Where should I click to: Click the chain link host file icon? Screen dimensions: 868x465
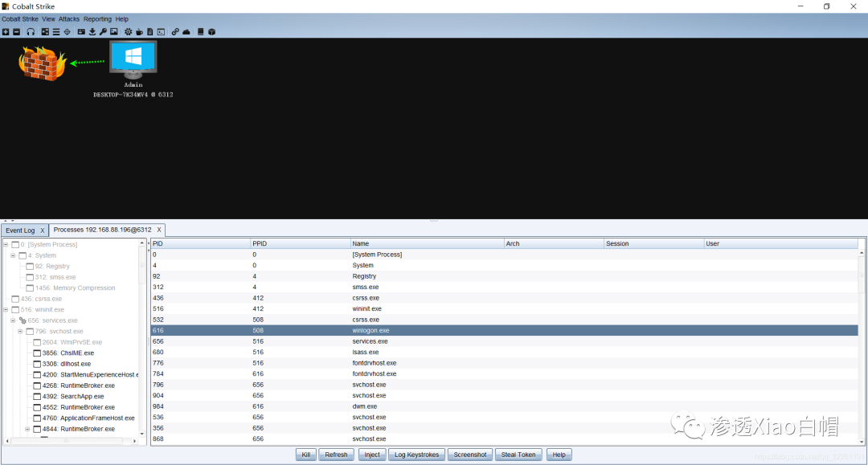click(175, 32)
